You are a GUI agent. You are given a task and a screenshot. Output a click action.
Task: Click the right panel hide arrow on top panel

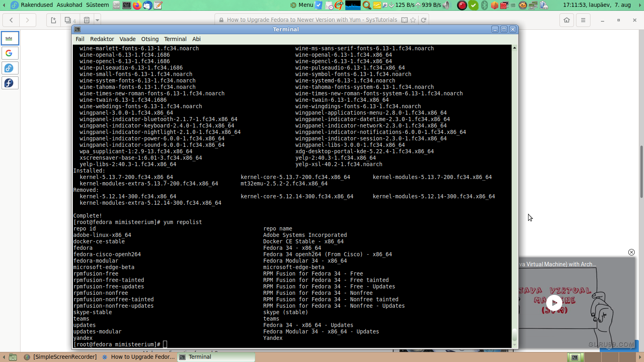tap(640, 5)
